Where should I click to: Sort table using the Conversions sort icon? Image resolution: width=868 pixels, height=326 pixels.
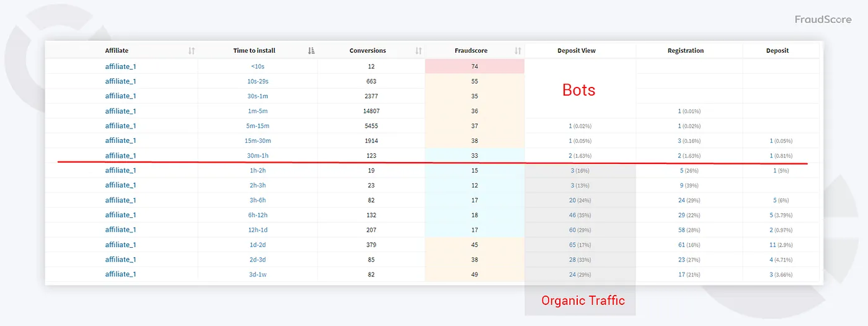click(418, 51)
